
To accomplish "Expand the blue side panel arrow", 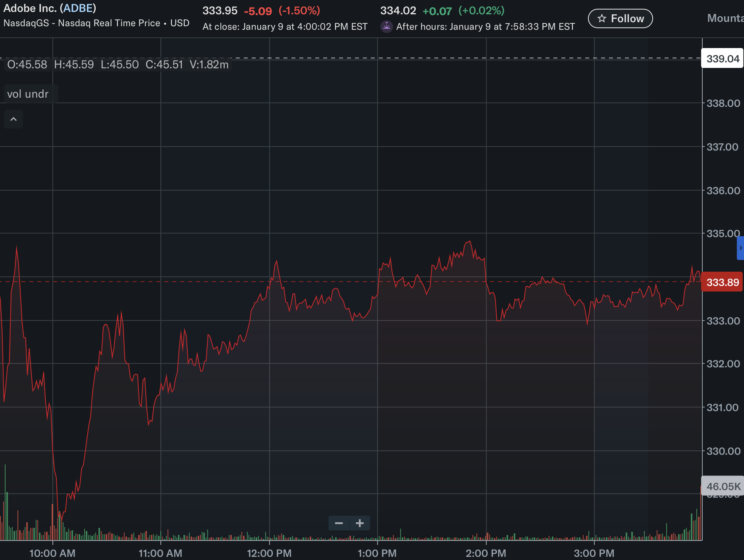I will 740,248.
